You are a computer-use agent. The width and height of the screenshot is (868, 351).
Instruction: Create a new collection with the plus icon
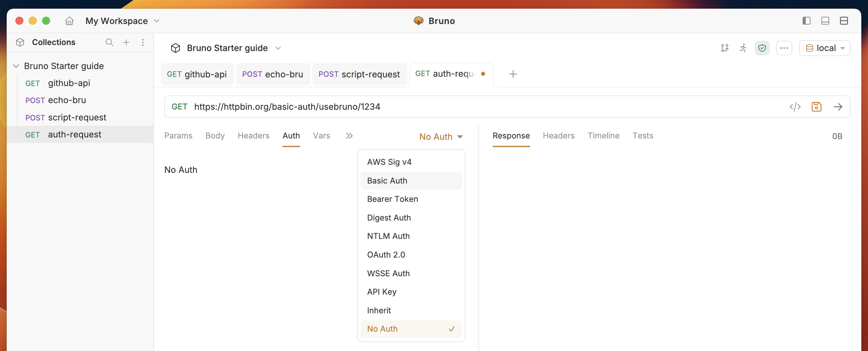coord(126,42)
